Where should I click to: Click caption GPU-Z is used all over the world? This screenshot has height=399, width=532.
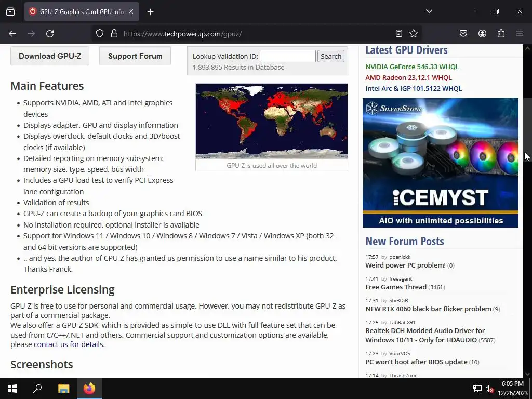click(x=272, y=166)
